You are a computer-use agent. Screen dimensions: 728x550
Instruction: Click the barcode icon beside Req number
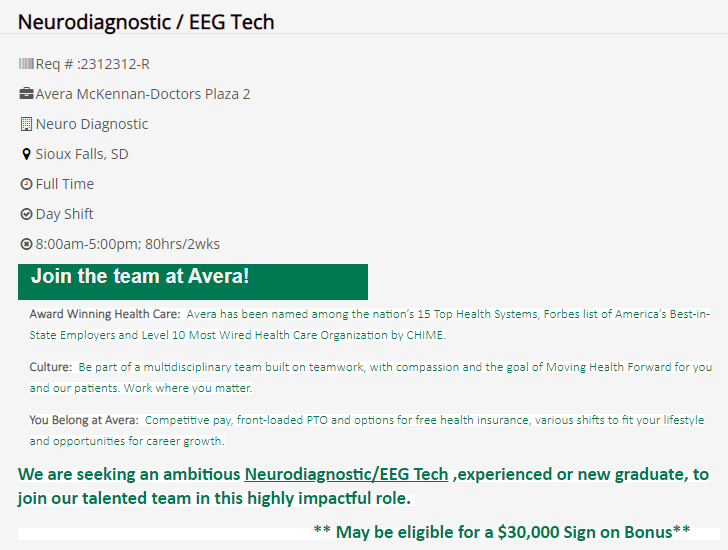[x=26, y=64]
